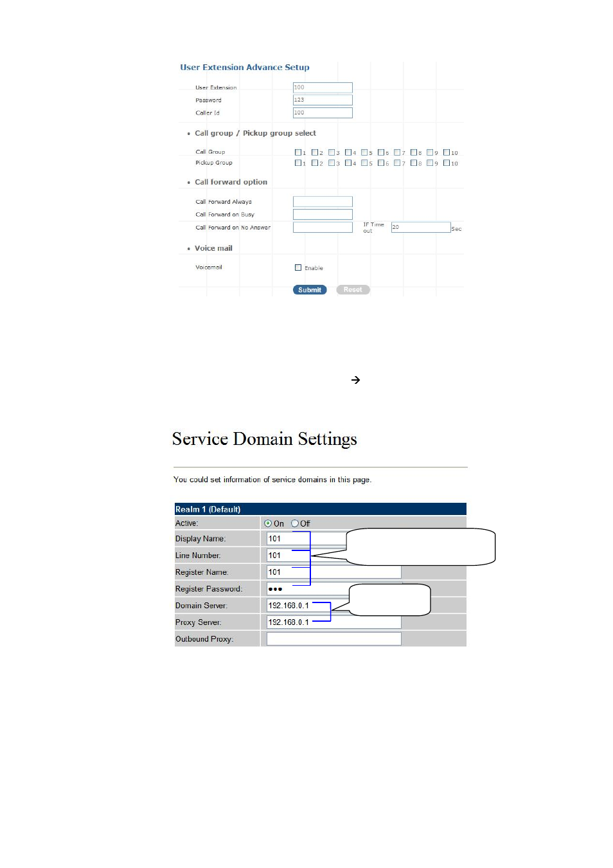Click the Password field showing 123
The height and width of the screenshot is (868, 613).
(x=322, y=100)
